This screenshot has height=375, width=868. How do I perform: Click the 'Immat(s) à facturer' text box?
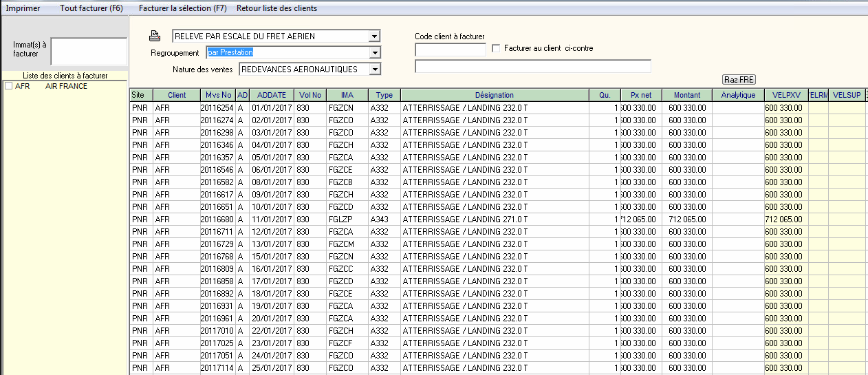88,51
